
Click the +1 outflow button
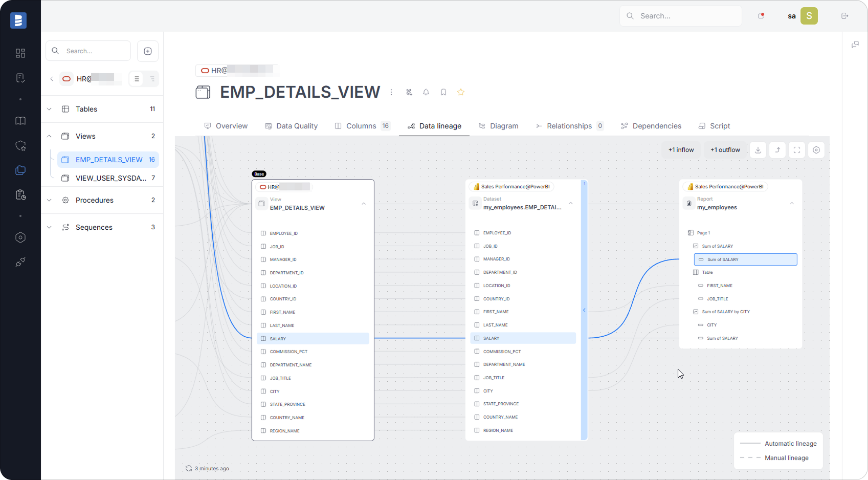[725, 150]
